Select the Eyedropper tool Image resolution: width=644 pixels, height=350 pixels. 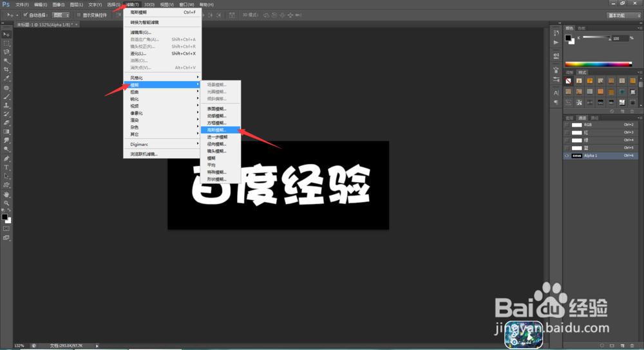click(6, 78)
